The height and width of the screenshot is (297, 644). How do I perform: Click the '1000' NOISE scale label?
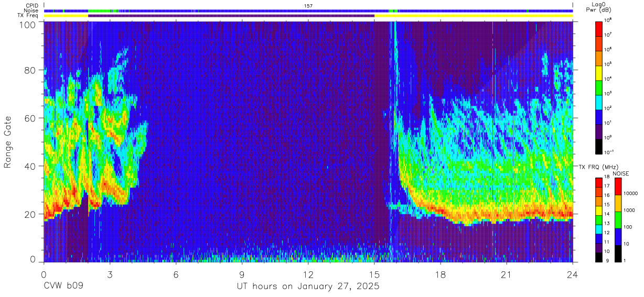630,211
